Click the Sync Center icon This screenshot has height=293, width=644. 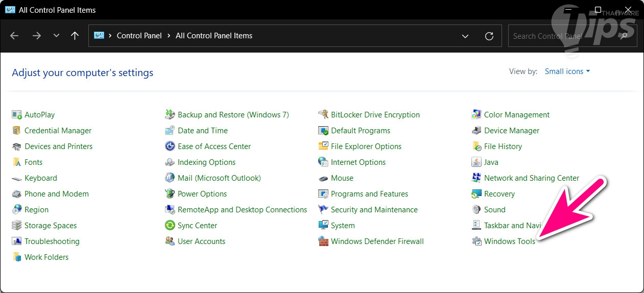[x=170, y=226]
